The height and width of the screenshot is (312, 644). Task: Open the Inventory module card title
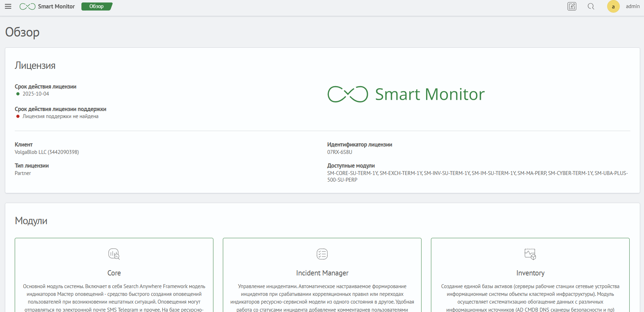[x=530, y=273]
